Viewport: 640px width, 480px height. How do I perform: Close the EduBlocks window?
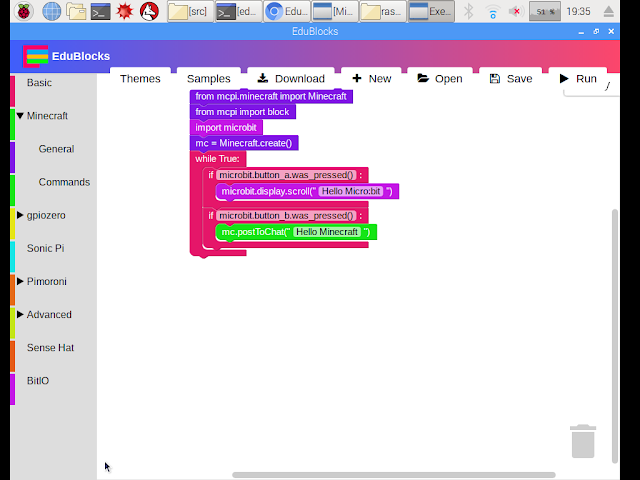[611, 31]
